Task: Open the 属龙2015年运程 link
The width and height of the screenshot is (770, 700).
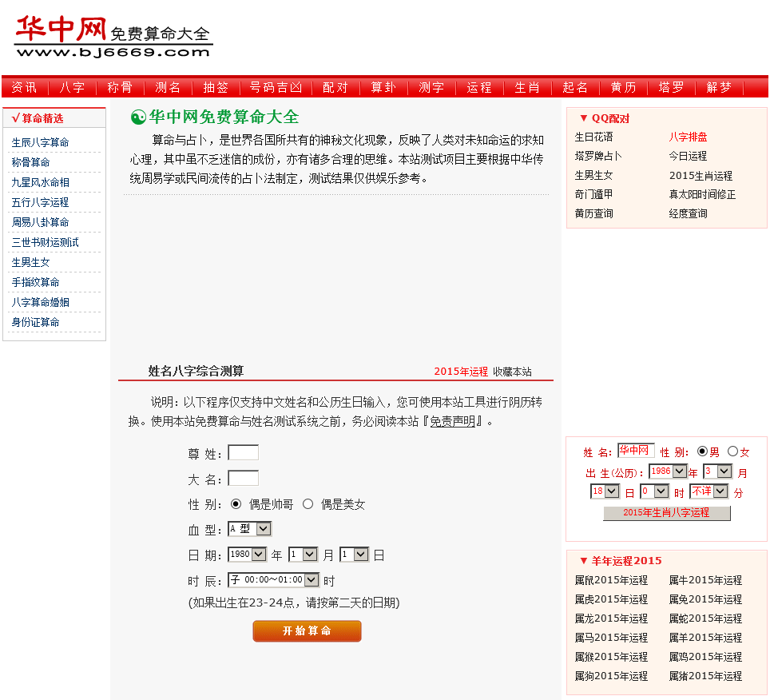Action: [x=611, y=619]
